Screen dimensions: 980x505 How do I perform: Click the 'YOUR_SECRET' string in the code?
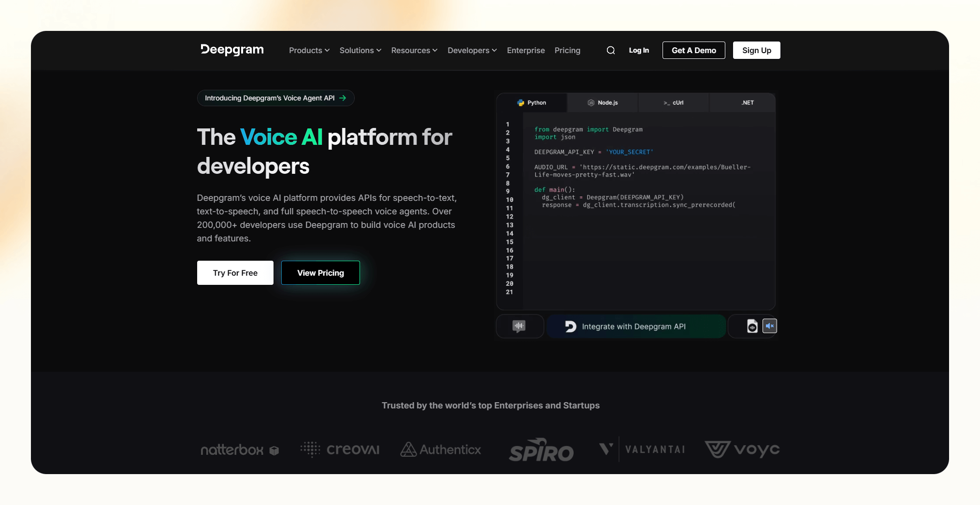(629, 152)
